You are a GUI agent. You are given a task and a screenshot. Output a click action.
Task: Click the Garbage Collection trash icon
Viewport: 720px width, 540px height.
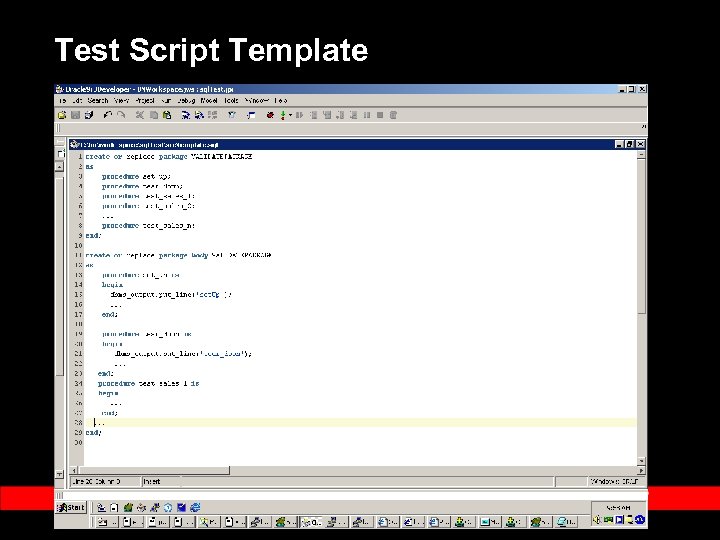pyautogui.click(x=394, y=115)
